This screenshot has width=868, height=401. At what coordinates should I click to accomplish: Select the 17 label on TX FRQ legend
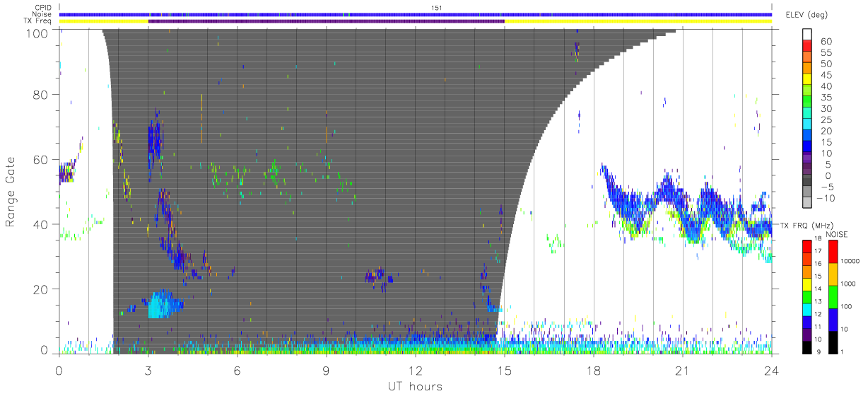coord(816,251)
